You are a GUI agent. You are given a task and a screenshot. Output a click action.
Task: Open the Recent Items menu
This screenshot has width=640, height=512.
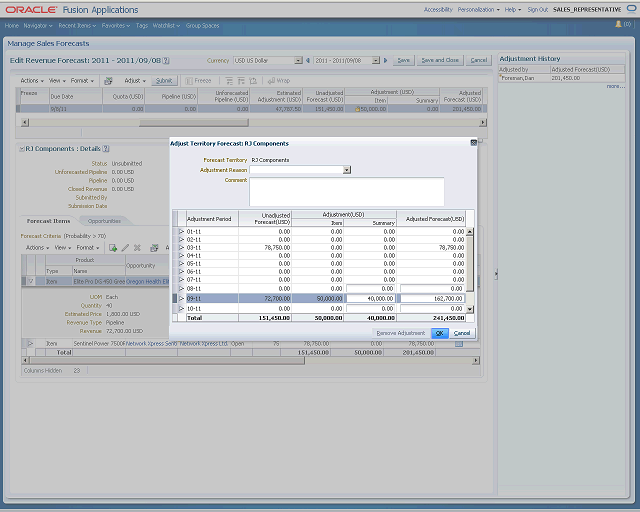(x=77, y=25)
